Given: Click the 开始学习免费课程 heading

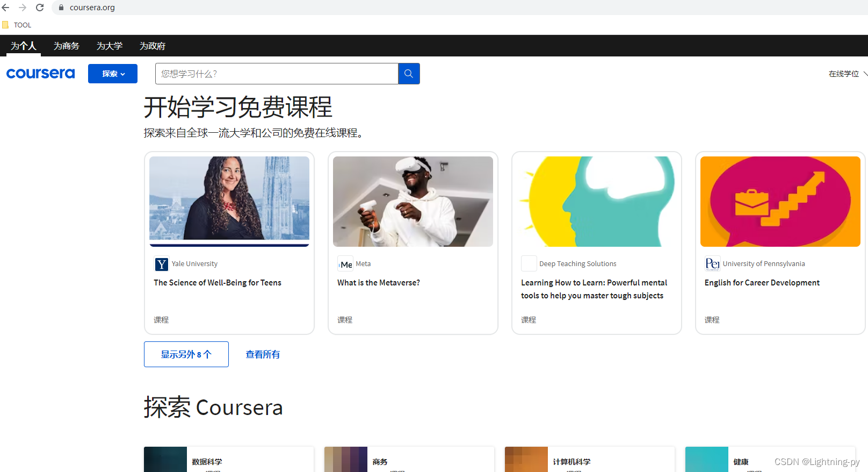Looking at the screenshot, I should (238, 107).
